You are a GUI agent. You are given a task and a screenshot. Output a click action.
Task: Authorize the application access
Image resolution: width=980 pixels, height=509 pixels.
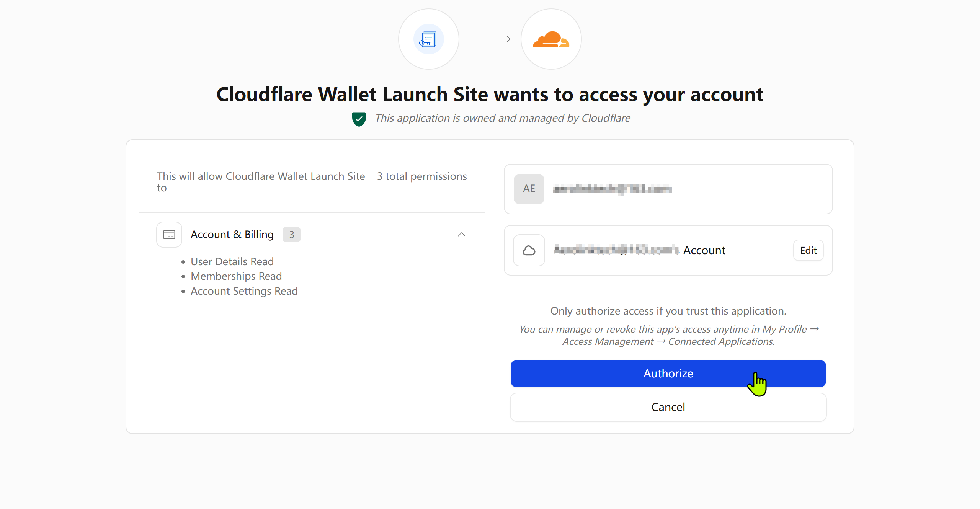(668, 374)
